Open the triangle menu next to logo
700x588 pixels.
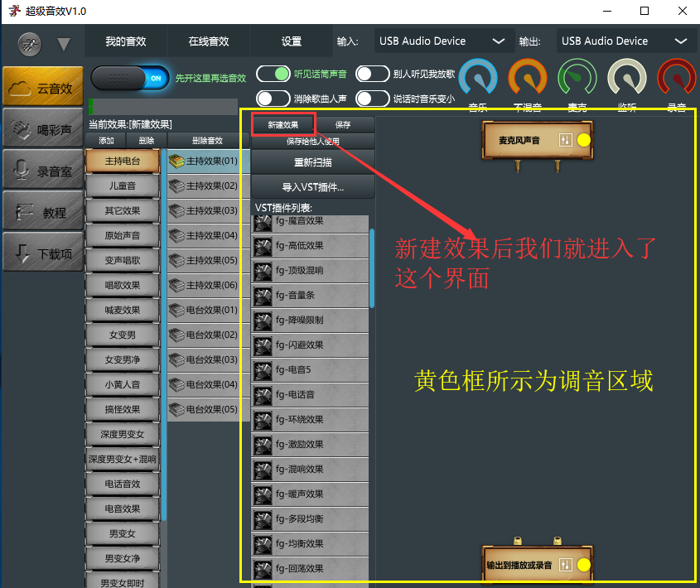point(64,44)
